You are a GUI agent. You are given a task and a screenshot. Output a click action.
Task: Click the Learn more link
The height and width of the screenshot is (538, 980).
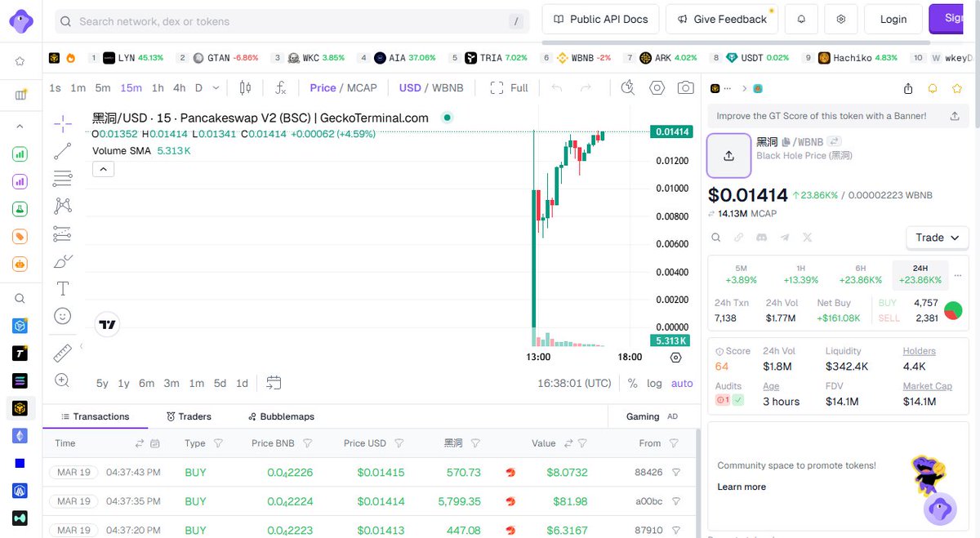pos(742,487)
